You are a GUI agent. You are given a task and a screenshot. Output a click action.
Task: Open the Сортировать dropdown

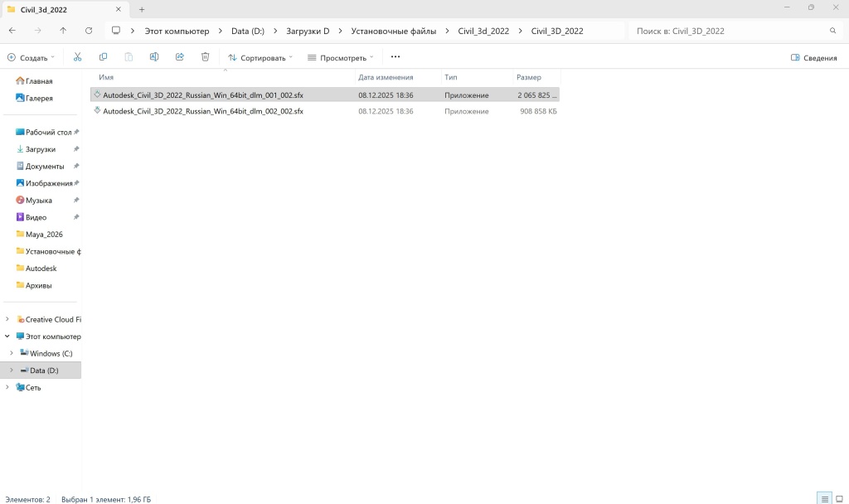[260, 58]
